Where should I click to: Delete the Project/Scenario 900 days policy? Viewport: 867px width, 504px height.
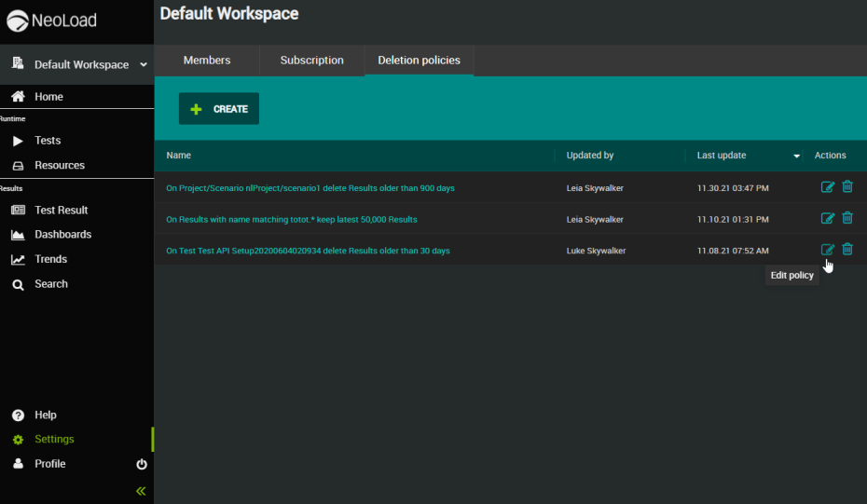click(847, 187)
